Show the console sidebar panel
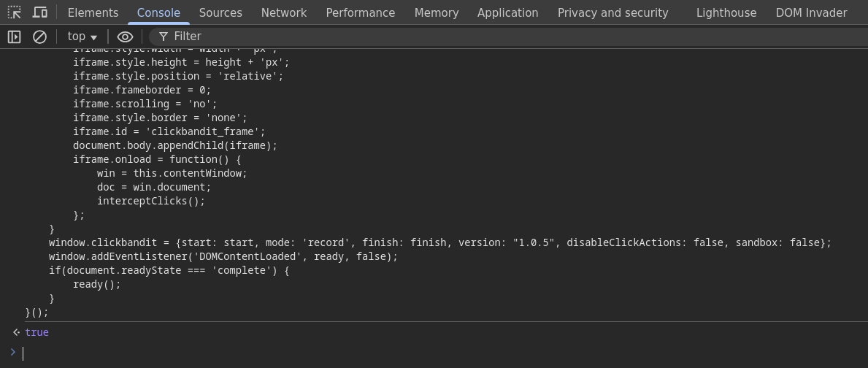This screenshot has width=868, height=368. click(x=14, y=37)
